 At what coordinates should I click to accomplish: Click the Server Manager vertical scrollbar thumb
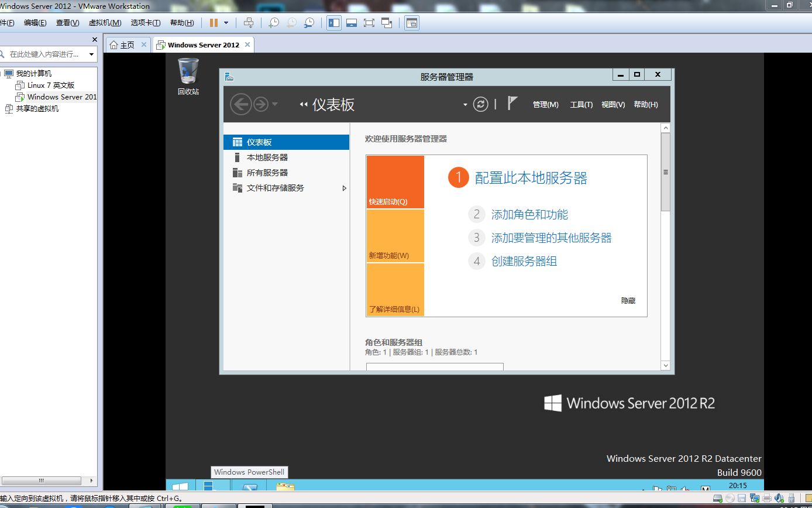pos(666,172)
